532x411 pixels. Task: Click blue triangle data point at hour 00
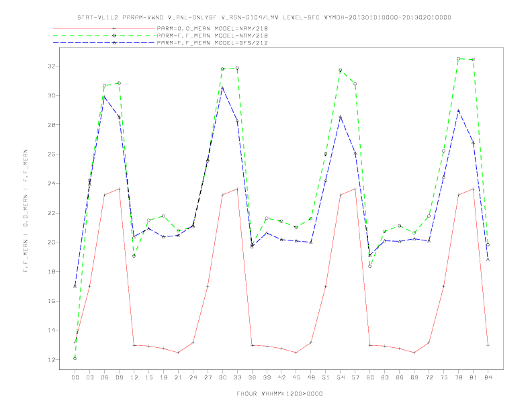[x=75, y=287]
